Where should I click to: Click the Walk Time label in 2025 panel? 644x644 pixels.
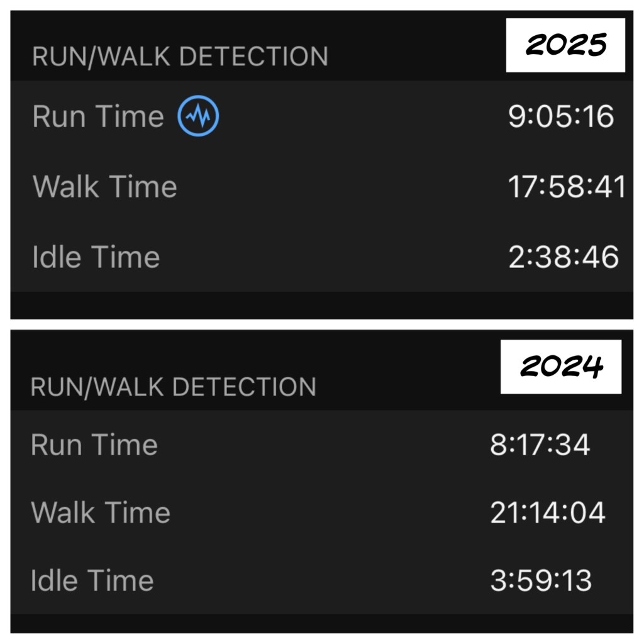coord(104,187)
